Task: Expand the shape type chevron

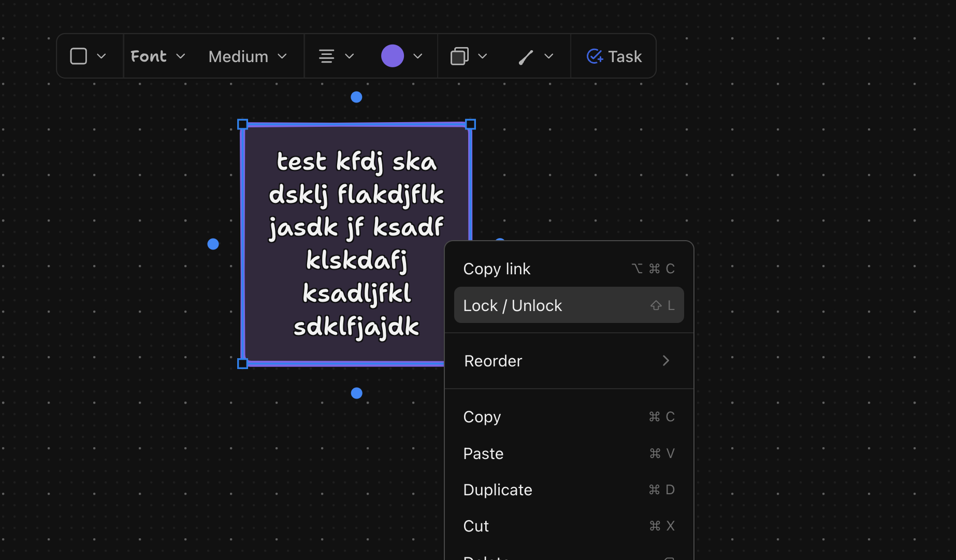Action: [x=102, y=56]
